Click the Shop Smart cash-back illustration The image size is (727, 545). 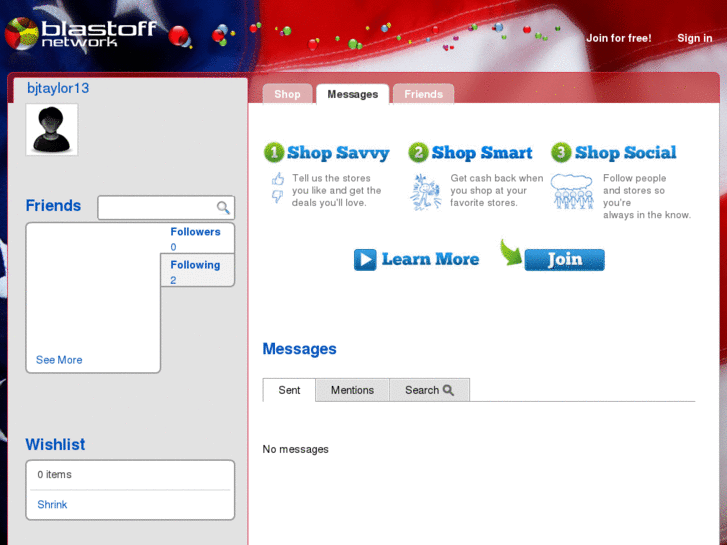(x=425, y=192)
